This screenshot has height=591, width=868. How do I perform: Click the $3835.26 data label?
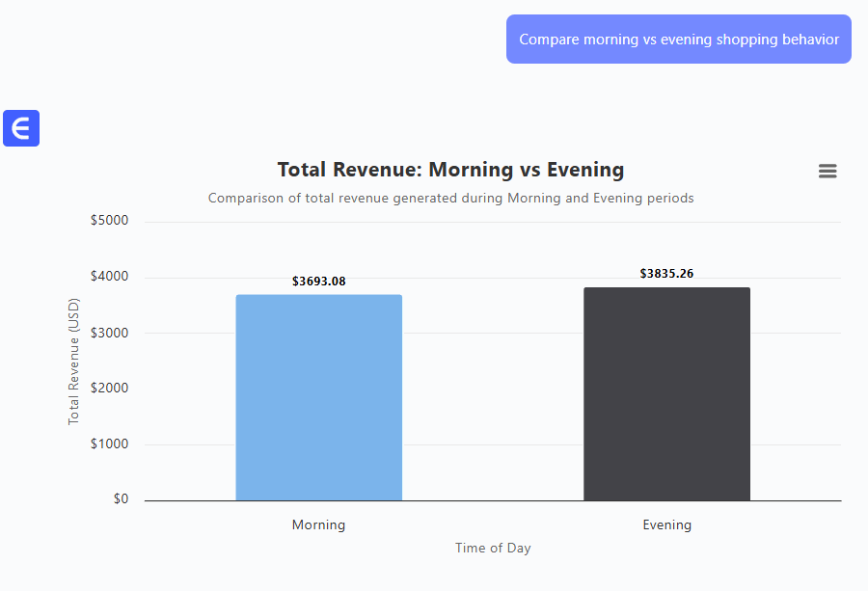(x=666, y=274)
